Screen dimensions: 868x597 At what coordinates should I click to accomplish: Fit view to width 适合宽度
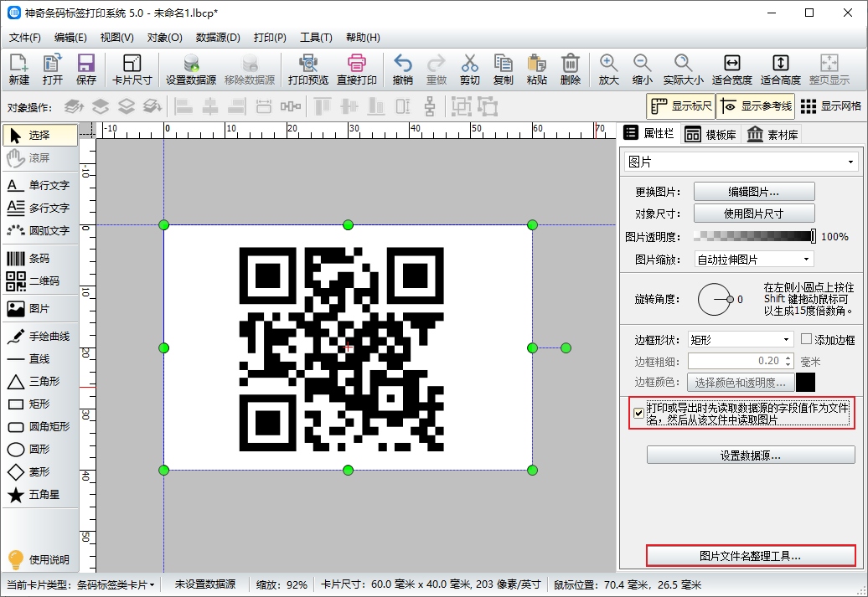coord(731,69)
